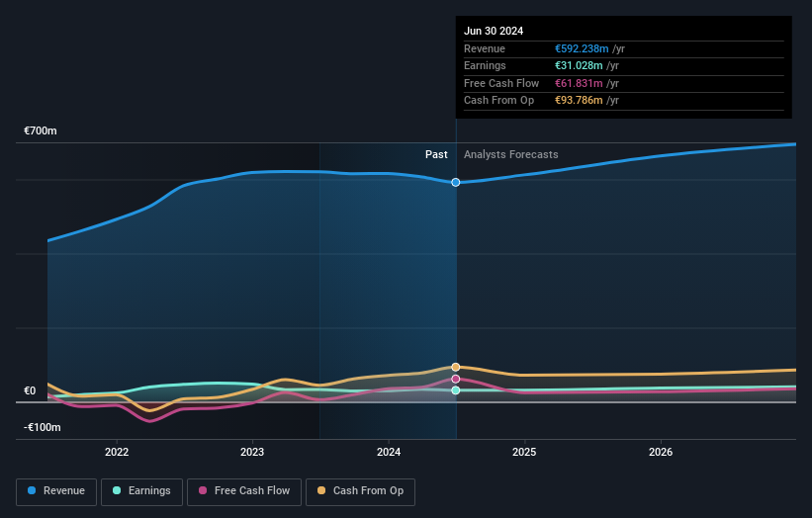Click the Jun 30 2024 tooltip date
812x518 pixels.
pos(494,31)
